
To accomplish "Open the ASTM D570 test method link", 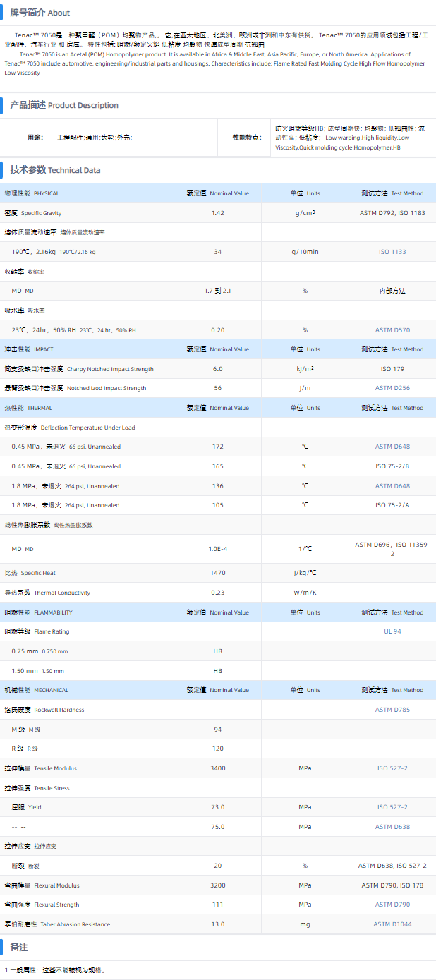I will coord(392,329).
